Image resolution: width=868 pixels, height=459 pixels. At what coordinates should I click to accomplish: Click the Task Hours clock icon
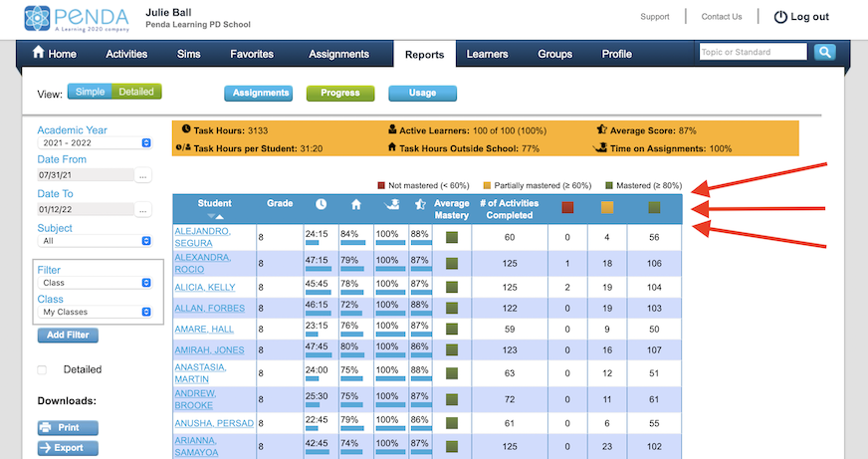[186, 129]
